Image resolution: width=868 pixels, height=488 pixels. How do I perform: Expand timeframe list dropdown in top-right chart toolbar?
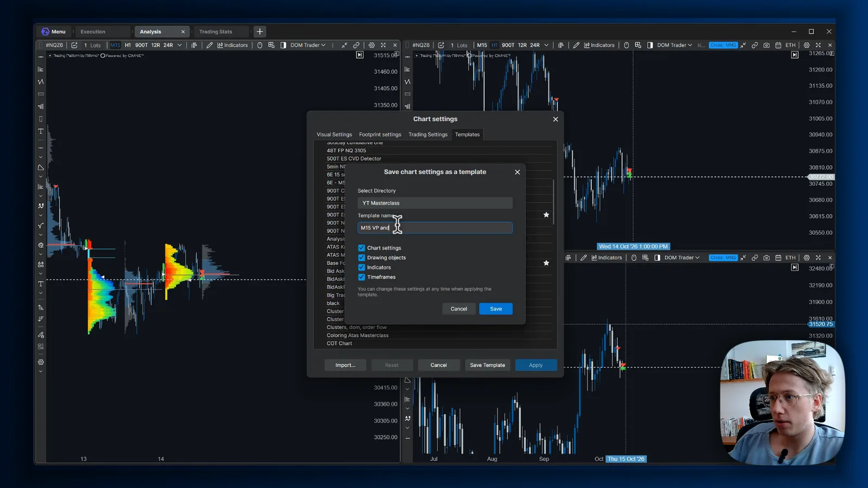546,45
